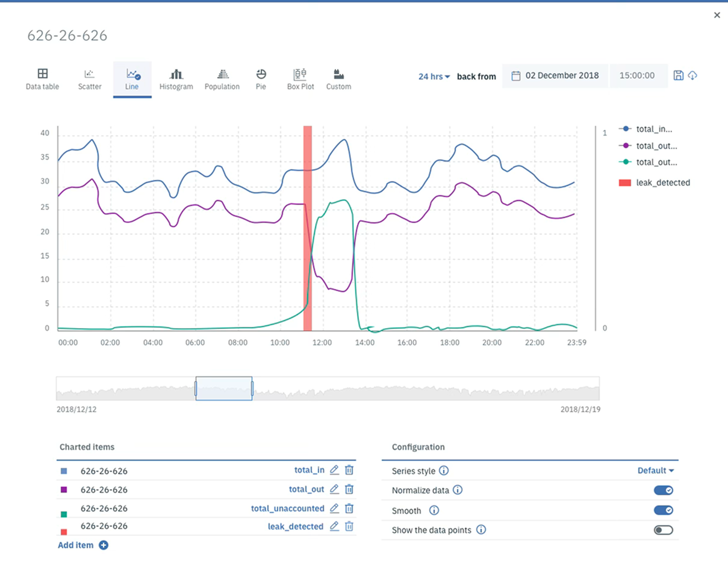Delete the total_in charted item
Viewport: 728px width, 571px height.
[x=349, y=470]
